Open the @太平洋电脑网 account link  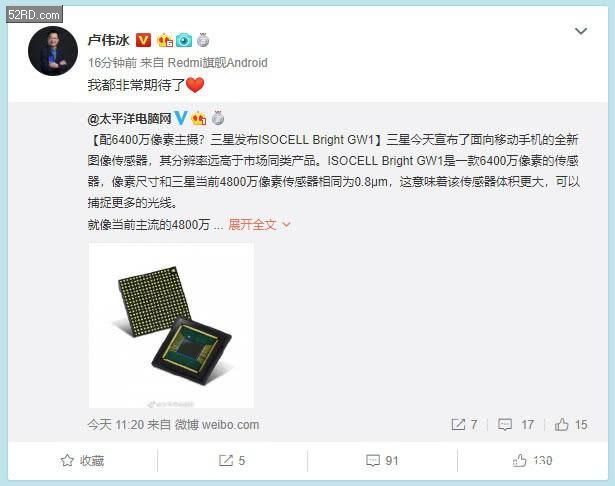[129, 118]
